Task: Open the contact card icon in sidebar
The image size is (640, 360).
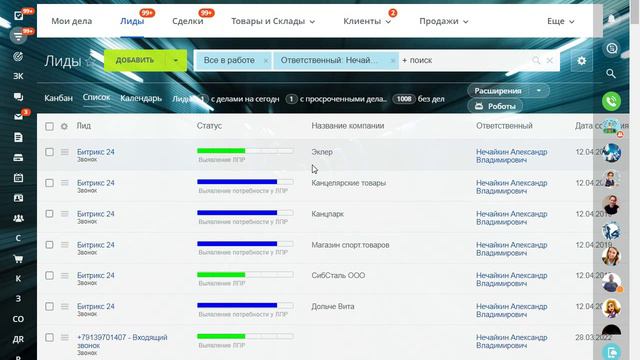Action: (x=18, y=198)
